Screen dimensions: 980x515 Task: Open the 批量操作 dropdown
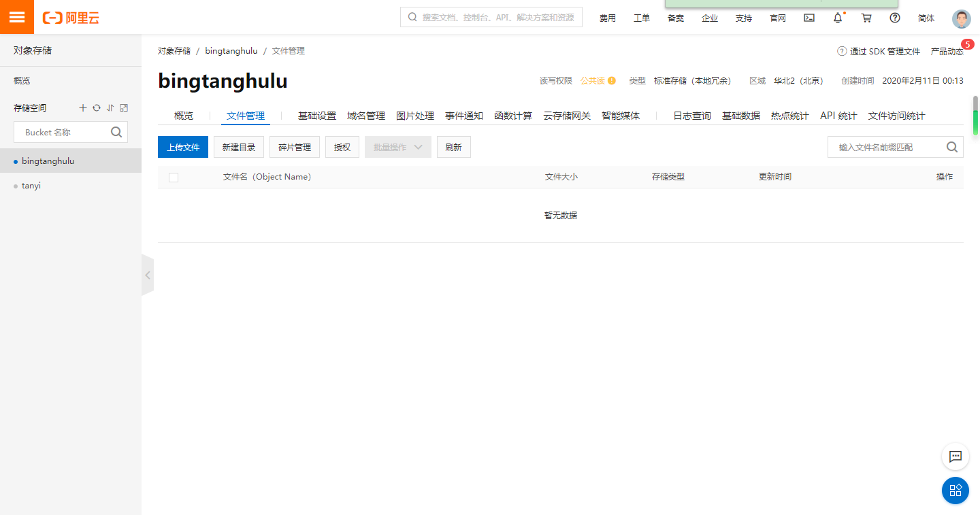[x=397, y=146]
